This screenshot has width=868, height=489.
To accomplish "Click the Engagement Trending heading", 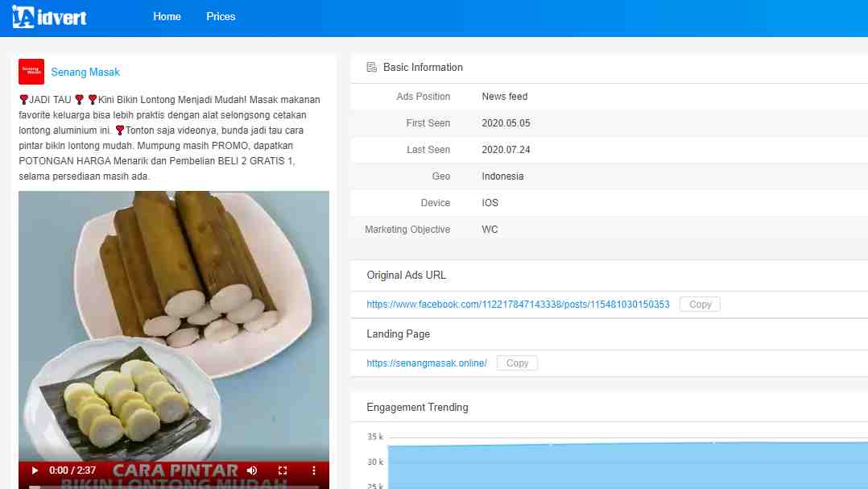I will [417, 407].
